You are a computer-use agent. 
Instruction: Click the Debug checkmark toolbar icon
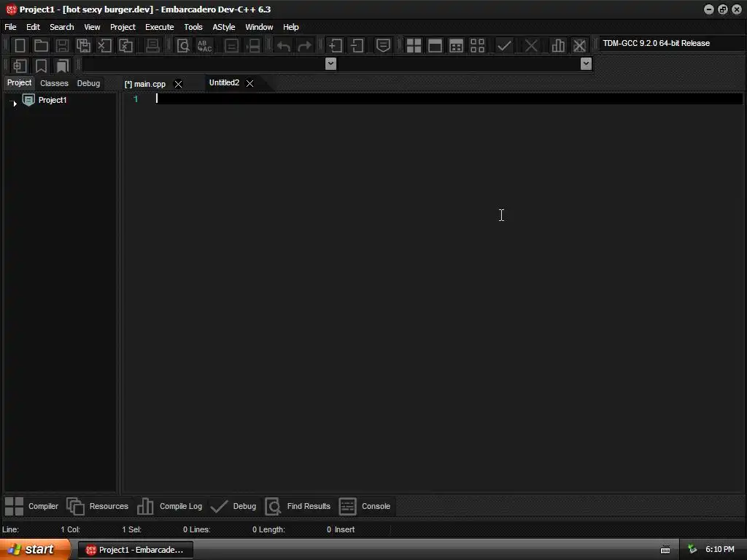pos(504,46)
